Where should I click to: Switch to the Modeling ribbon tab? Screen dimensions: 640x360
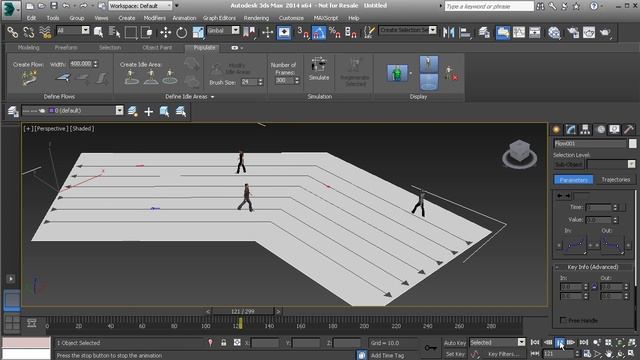28,48
